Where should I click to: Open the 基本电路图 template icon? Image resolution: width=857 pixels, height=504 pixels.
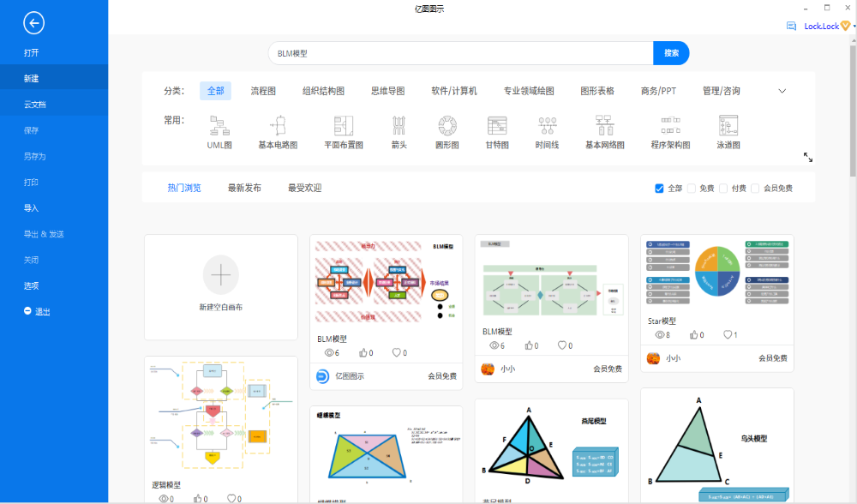point(279,126)
